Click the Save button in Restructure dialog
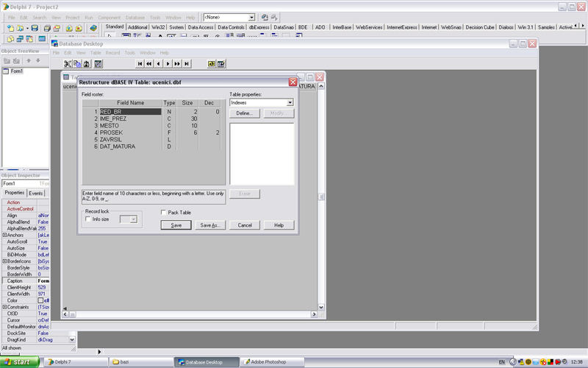 point(176,225)
